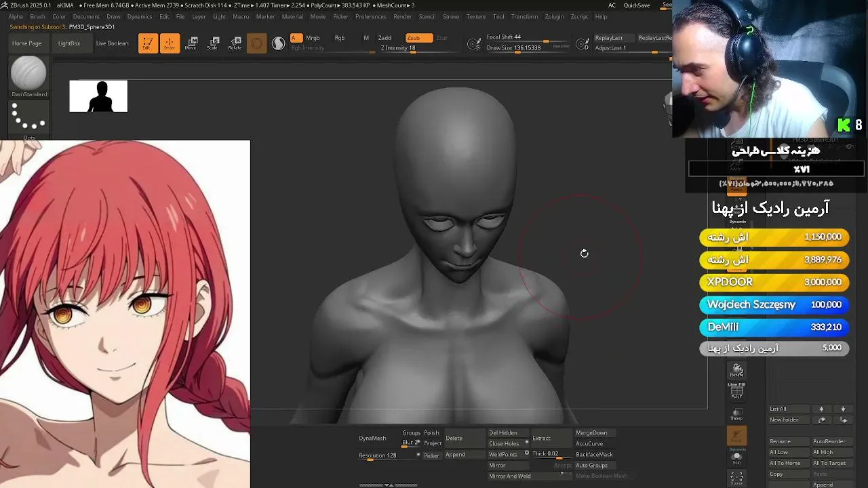Open the Dots stroke picker
Image resolution: width=868 pixels, height=488 pixels.
(x=29, y=120)
